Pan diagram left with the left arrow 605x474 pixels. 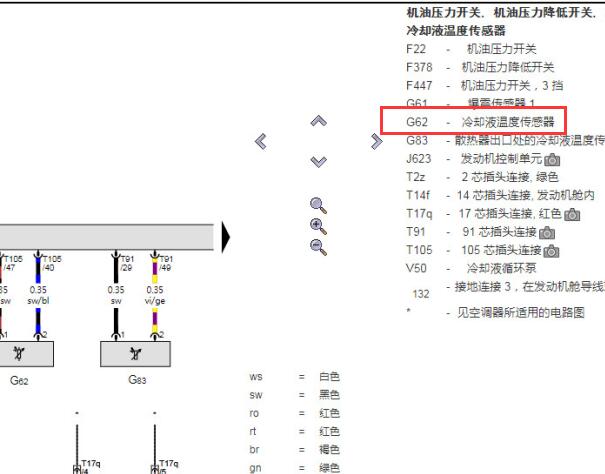261,141
